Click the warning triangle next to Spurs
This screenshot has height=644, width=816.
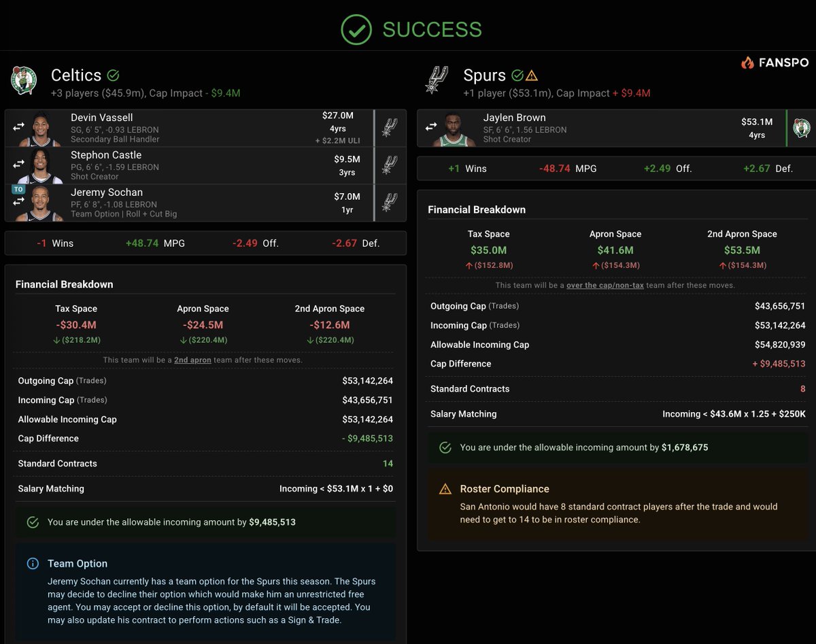532,75
